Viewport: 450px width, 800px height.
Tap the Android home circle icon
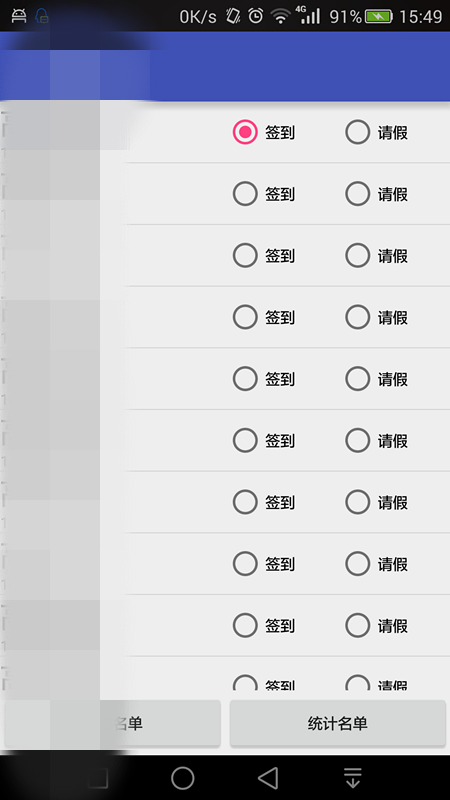tap(183, 778)
